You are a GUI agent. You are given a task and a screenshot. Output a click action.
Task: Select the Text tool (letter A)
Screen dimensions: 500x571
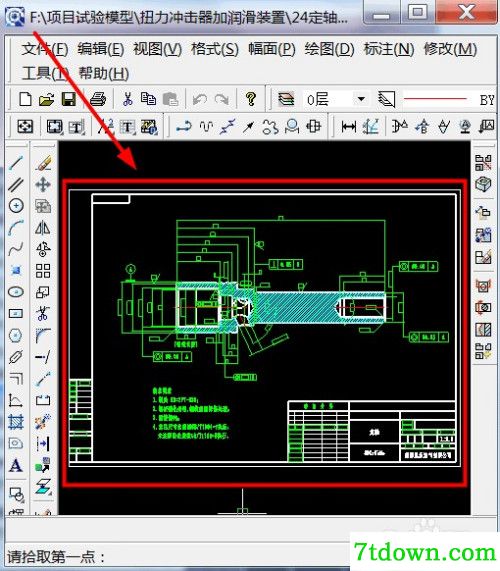(x=16, y=465)
